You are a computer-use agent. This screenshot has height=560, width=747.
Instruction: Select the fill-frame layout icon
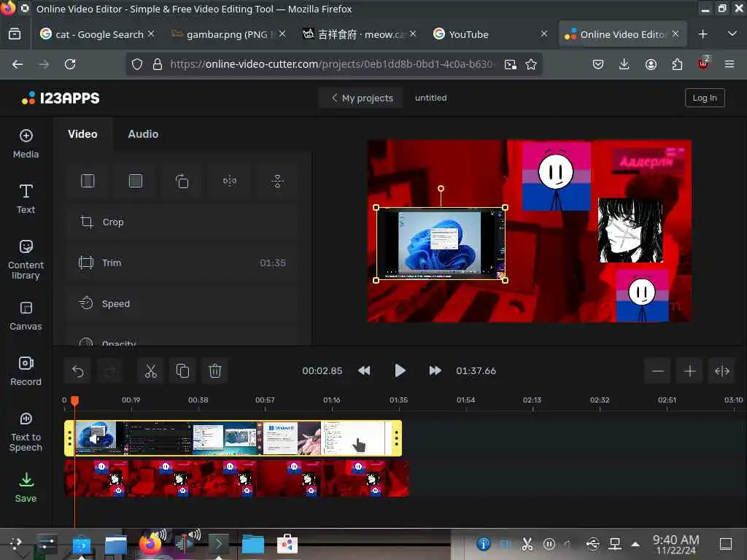(x=135, y=181)
